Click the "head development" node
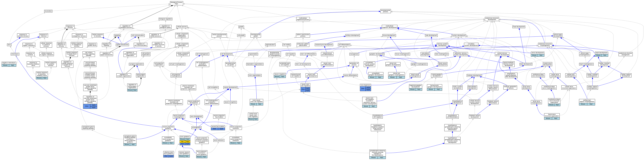Viewport: 644px width, 160px height. point(519,27)
